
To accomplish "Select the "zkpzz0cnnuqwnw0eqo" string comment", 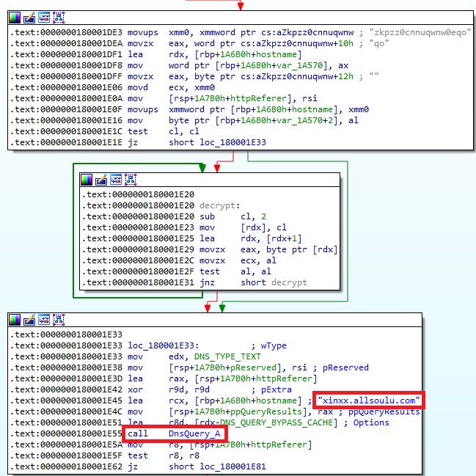I will point(420,32).
